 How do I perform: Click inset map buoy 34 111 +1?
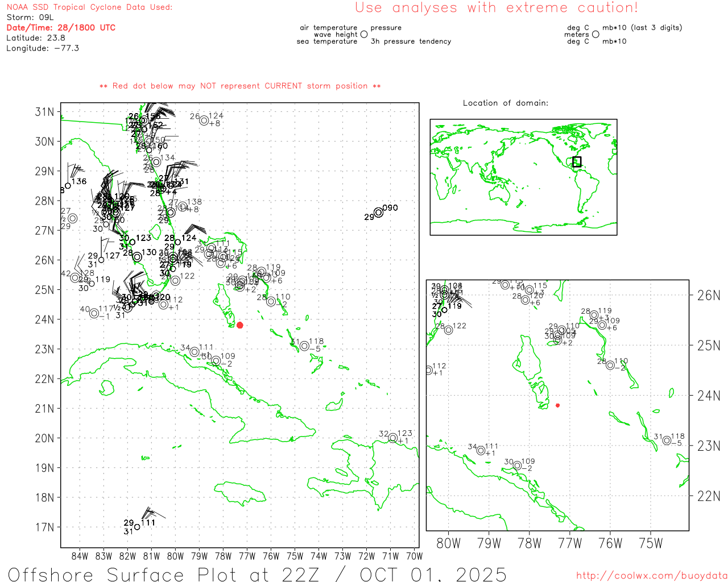pos(481,451)
